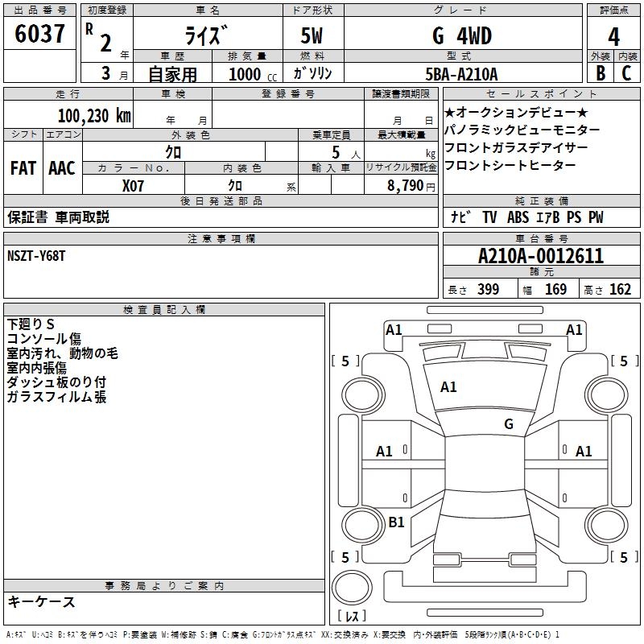
Task: Click chassis number A210A-0012611
Action: [x=541, y=256]
